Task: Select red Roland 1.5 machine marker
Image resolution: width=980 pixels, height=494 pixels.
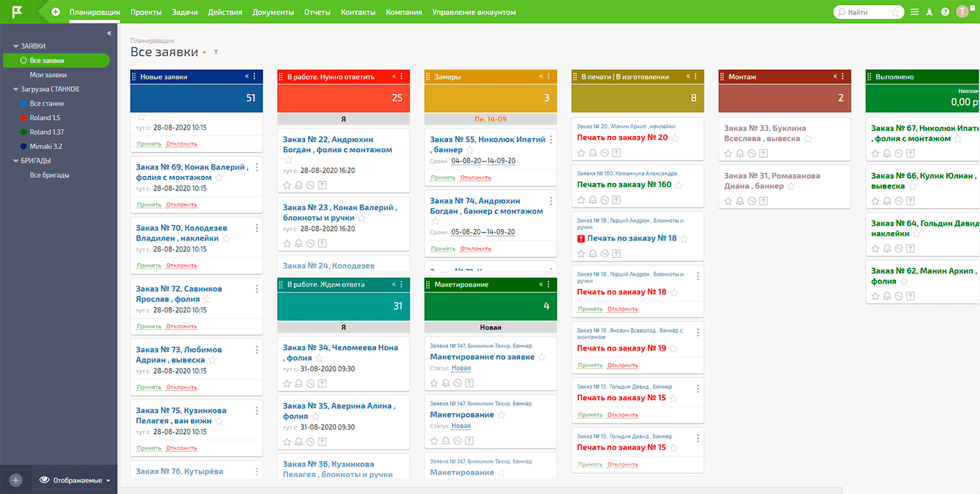Action: (x=24, y=118)
